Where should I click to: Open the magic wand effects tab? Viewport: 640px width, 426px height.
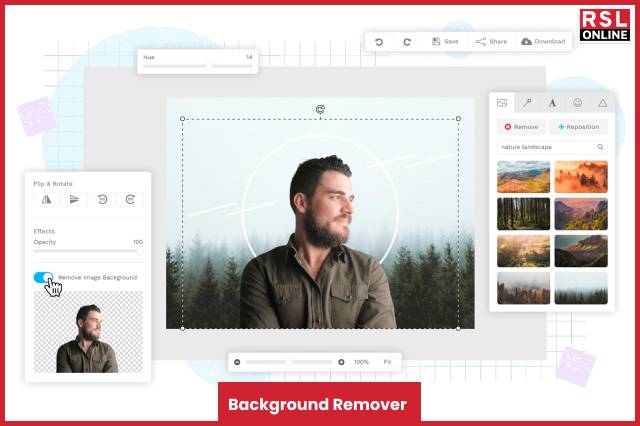pos(527,103)
